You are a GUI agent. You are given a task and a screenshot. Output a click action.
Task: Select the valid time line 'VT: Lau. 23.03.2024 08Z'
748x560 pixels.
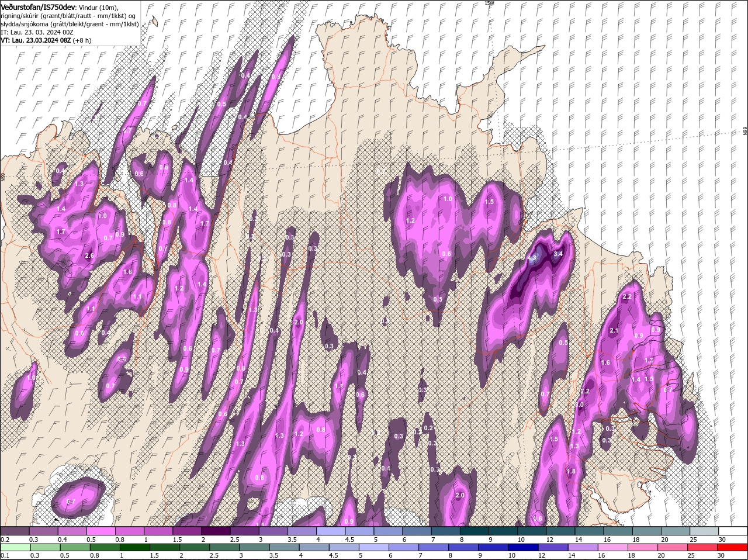pos(36,40)
